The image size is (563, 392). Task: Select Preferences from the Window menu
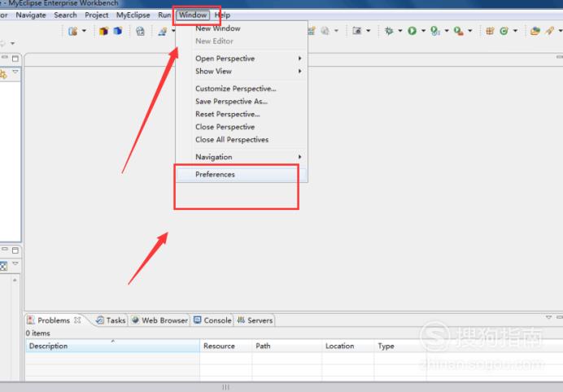point(242,175)
